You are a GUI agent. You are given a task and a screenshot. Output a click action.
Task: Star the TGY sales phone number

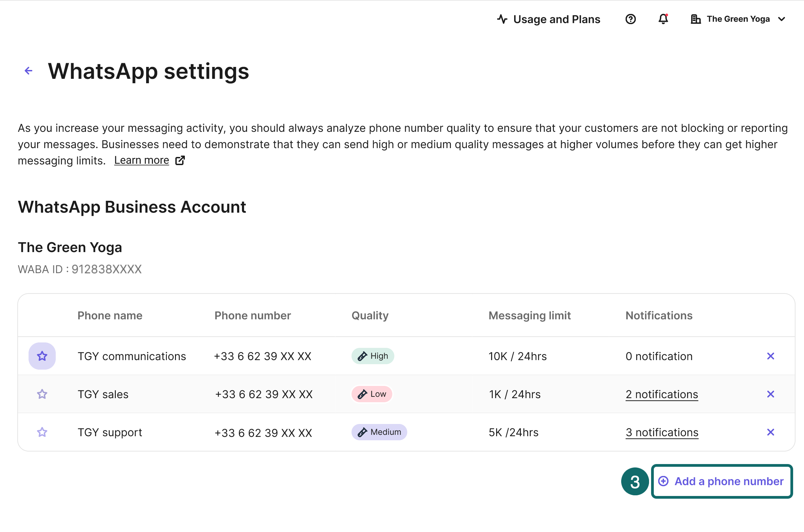[x=42, y=394]
